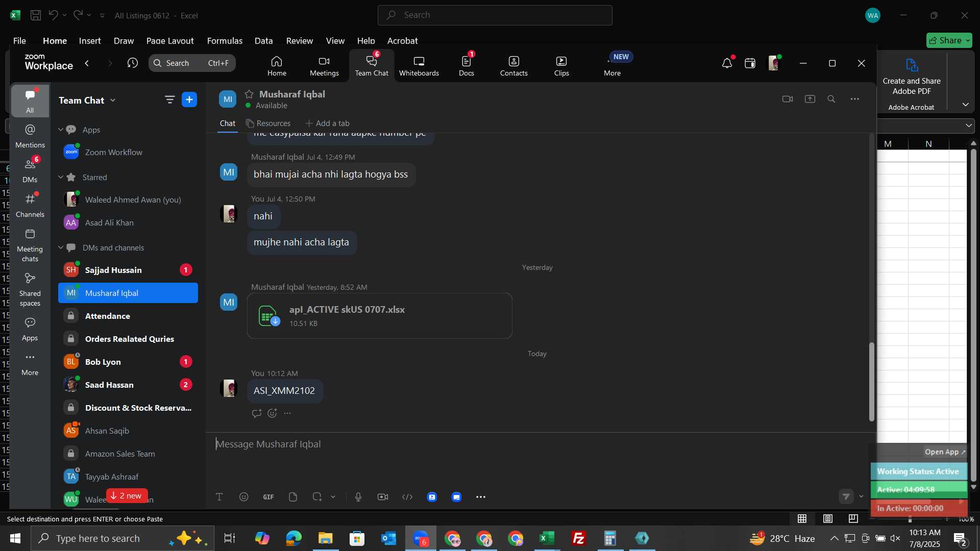The height and width of the screenshot is (551, 980).
Task: Create new chat with plus button
Action: click(189, 100)
